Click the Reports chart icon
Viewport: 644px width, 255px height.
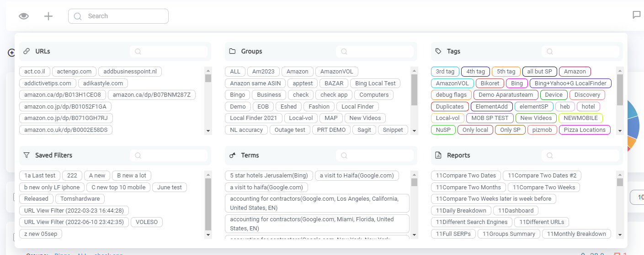pos(438,156)
